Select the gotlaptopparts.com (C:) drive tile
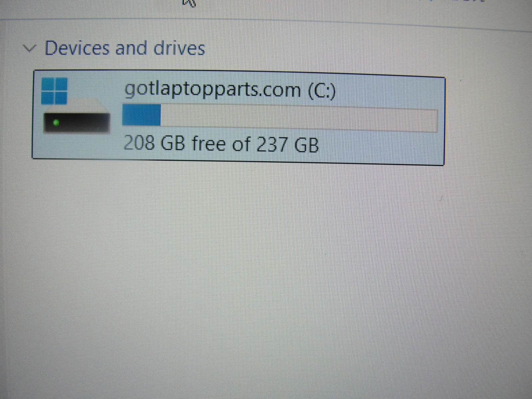 point(238,118)
